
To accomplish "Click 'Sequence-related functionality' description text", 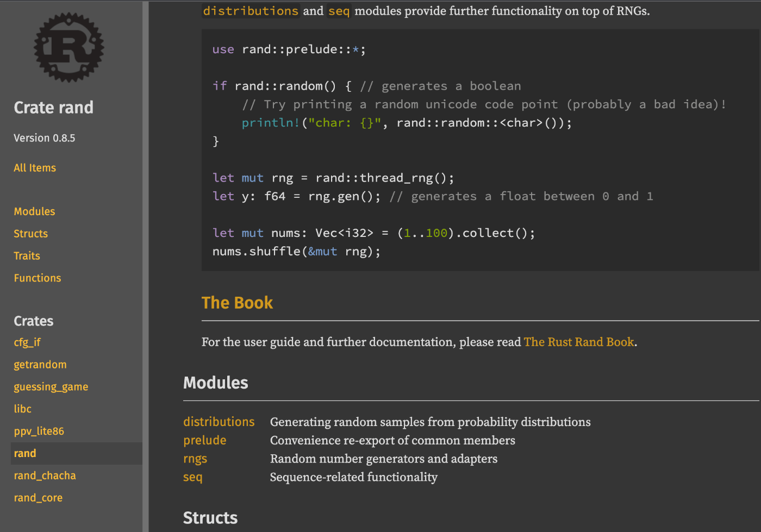I will (x=354, y=477).
